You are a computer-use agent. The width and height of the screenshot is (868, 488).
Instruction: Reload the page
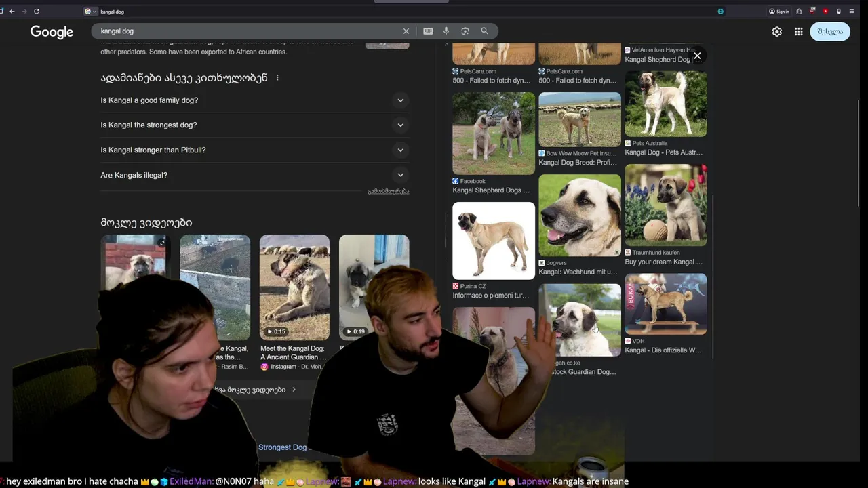pos(36,12)
